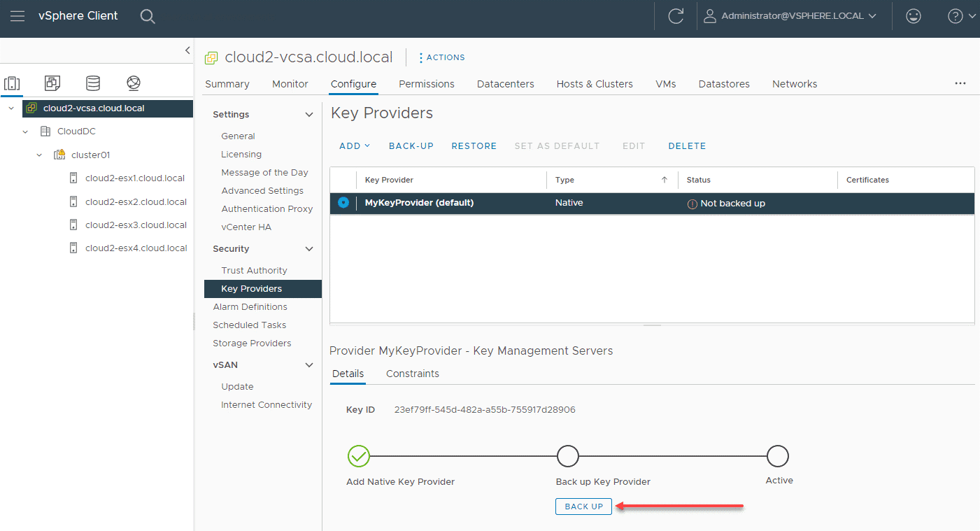
Task: Open the ADD key provider dropdown
Action: 354,146
